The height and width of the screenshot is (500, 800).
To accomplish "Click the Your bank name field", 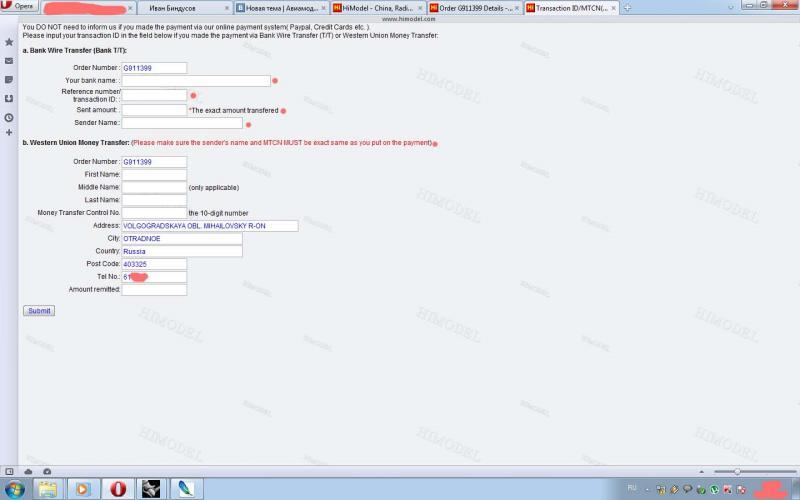I will click(196, 80).
